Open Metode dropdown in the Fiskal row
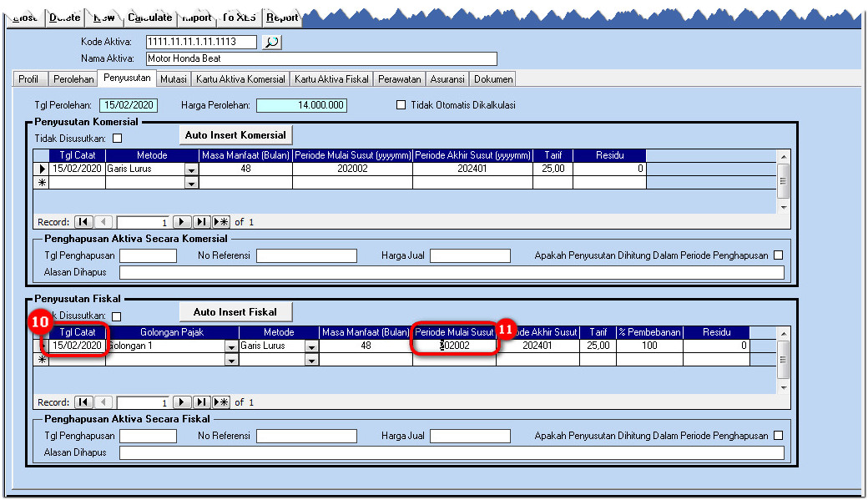Screen dimensions: 868x500 [x=311, y=346]
